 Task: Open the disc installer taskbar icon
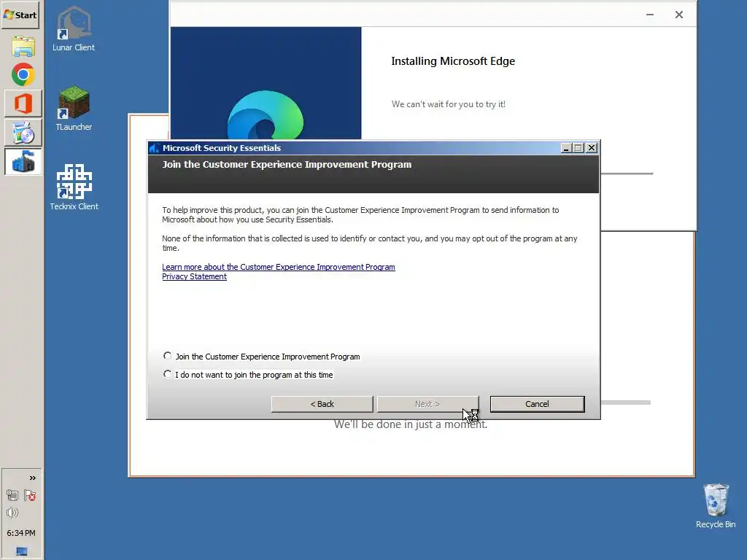(23, 133)
